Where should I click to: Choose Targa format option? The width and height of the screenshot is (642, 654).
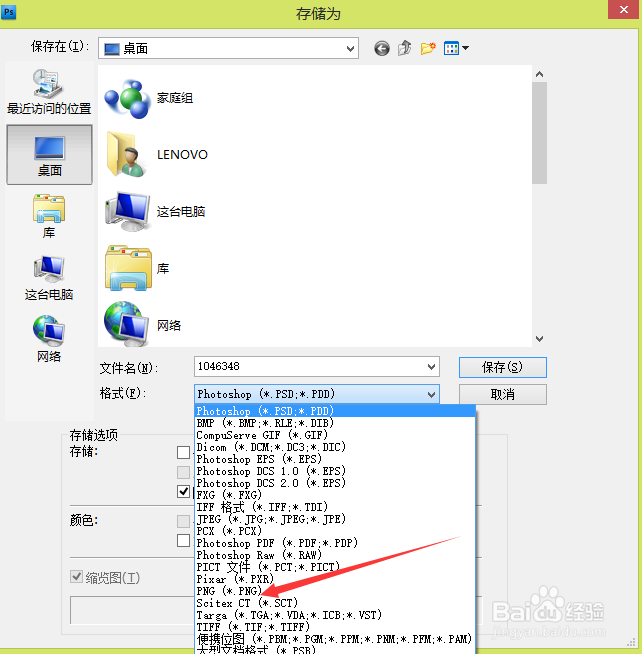pyautogui.click(x=335, y=615)
